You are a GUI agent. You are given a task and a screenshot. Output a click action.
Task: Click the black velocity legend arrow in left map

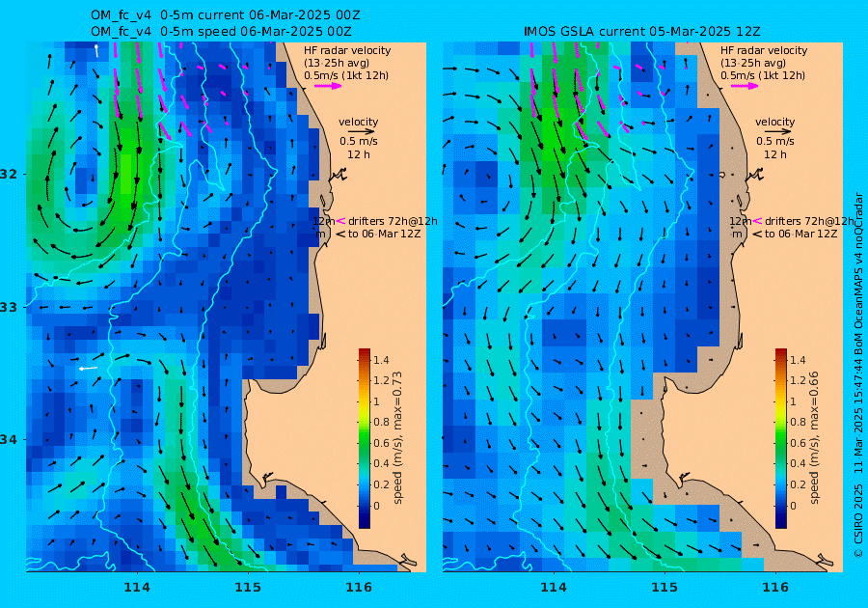coord(362,132)
